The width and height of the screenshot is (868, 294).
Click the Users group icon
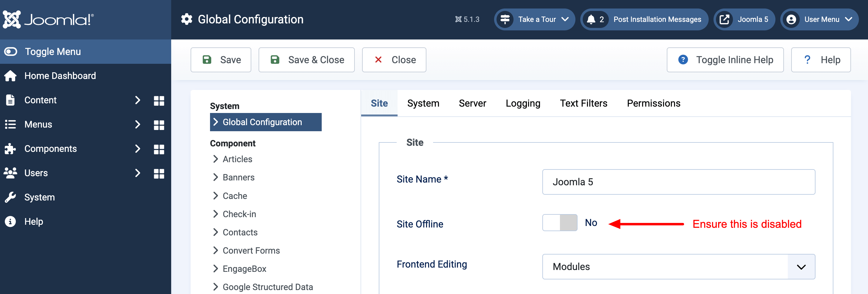(10, 173)
